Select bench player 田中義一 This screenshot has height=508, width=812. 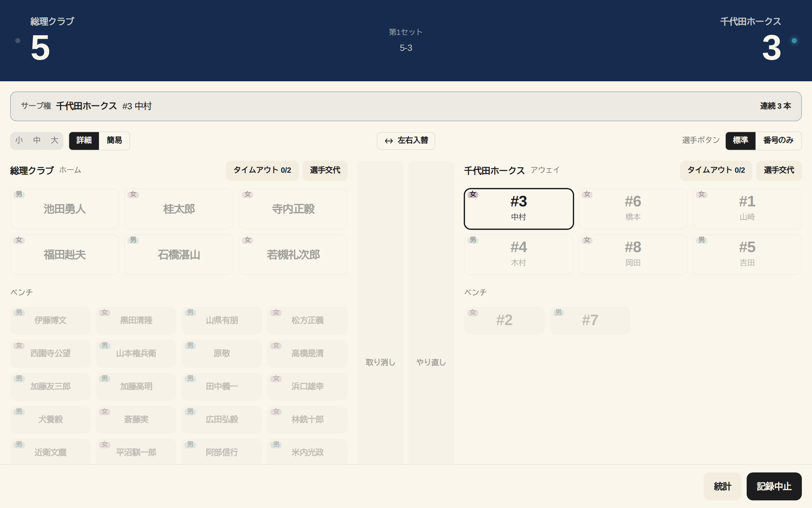(222, 386)
